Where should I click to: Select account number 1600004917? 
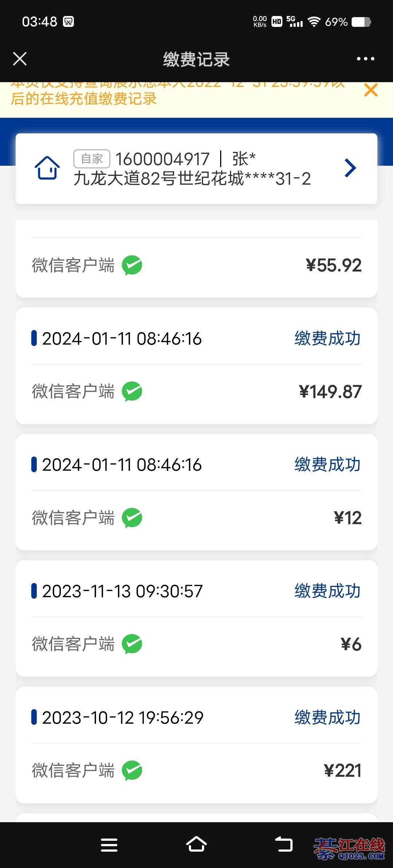(x=162, y=159)
